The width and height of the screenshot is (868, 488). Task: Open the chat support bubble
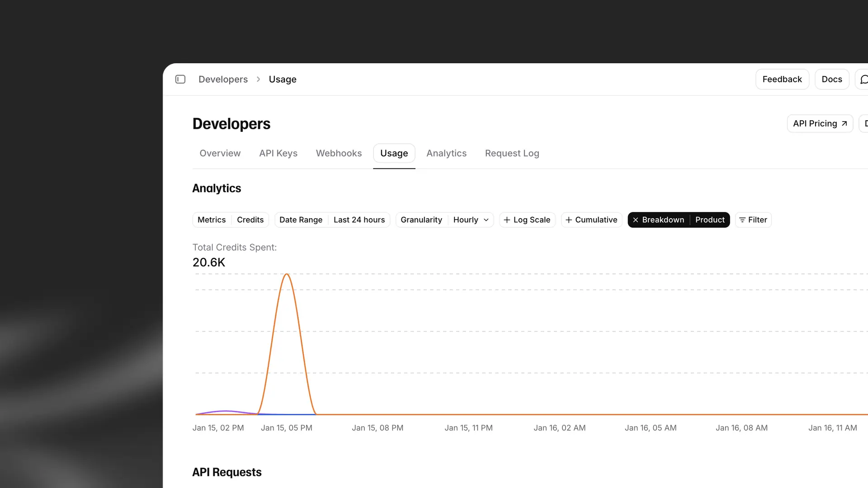tap(864, 79)
